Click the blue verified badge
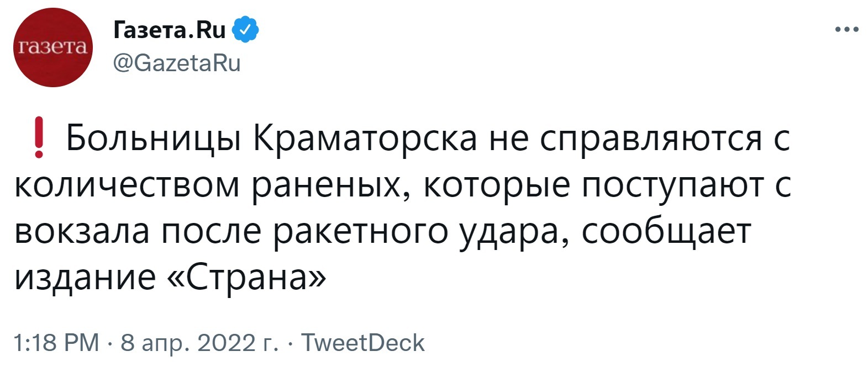The image size is (868, 367). 246,30
